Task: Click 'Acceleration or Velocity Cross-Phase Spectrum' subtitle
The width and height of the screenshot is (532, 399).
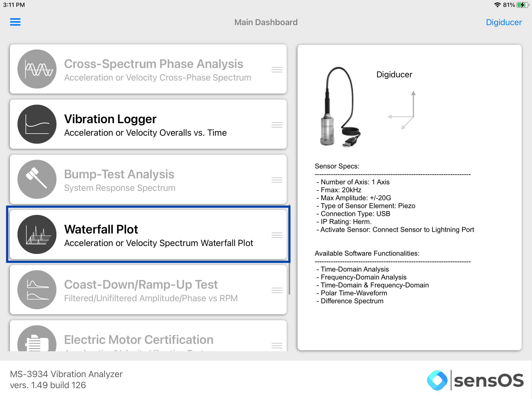Action: pos(158,78)
